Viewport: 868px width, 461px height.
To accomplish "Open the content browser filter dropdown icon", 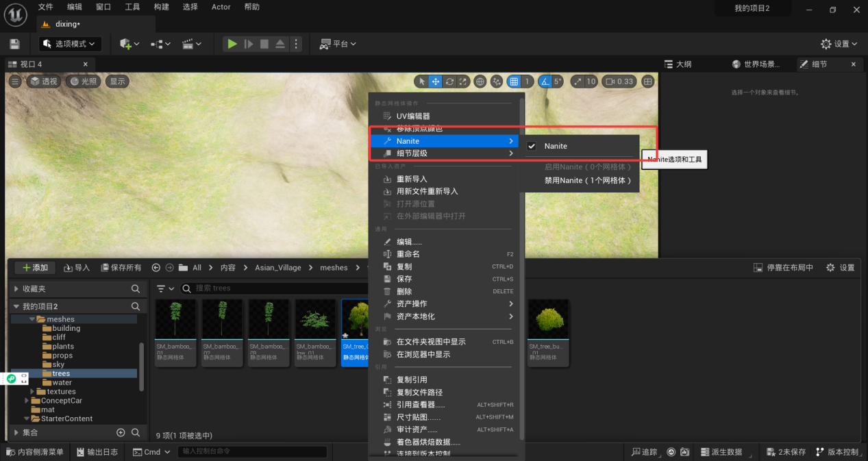I will [165, 288].
